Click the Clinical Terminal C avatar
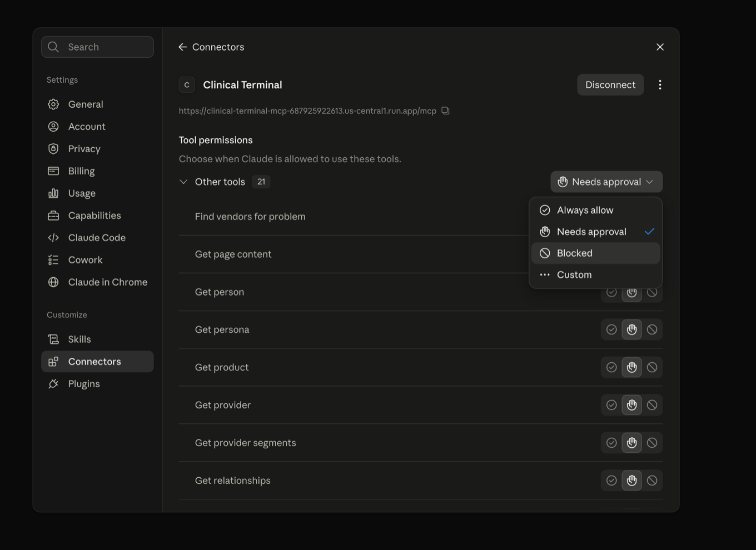756x550 pixels. pyautogui.click(x=187, y=84)
